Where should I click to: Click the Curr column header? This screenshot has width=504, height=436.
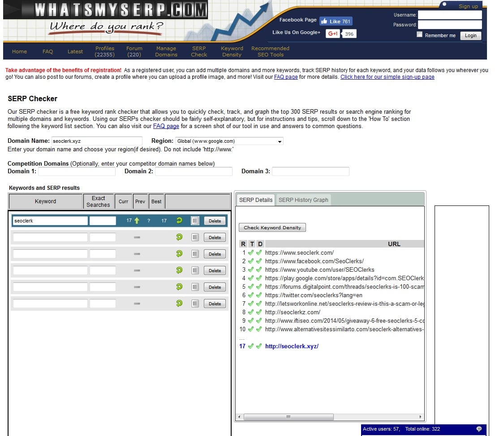tap(123, 201)
